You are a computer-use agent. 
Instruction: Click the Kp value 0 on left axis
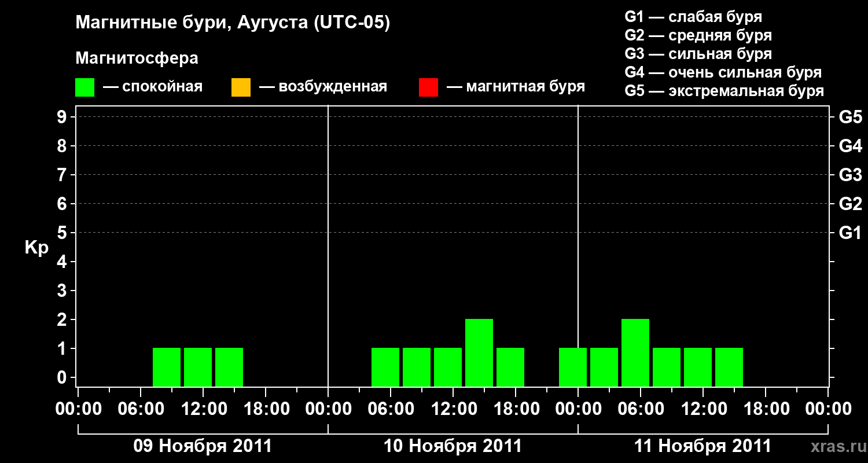point(63,377)
